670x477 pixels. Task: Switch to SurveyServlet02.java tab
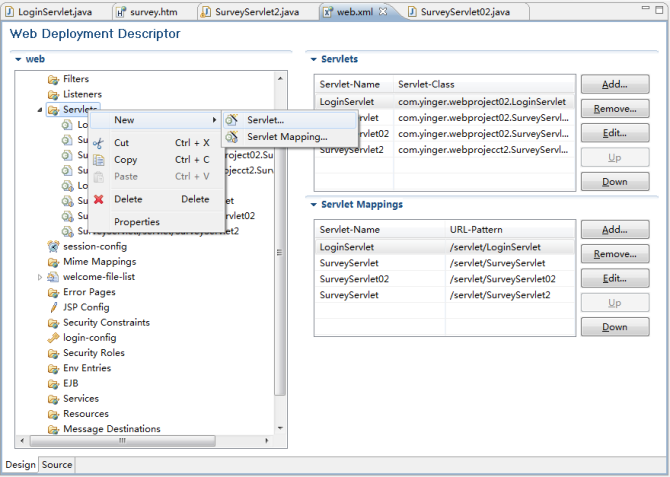[465, 12]
